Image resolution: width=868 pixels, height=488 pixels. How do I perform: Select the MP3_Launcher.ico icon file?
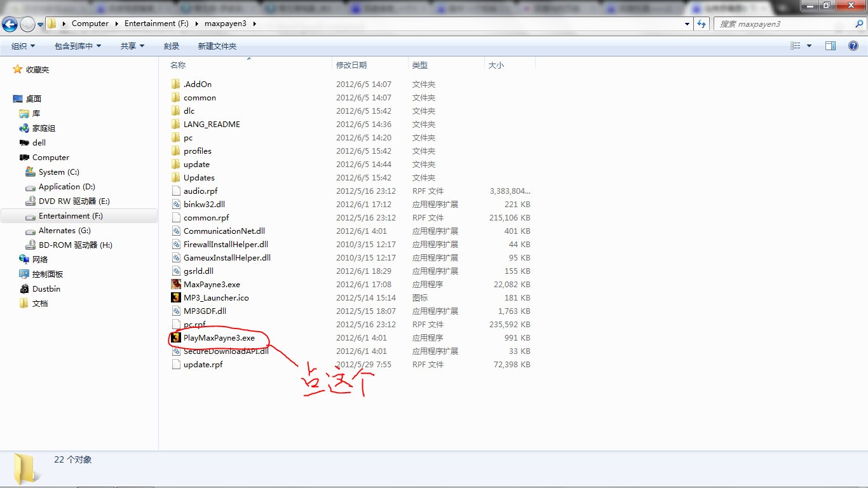pyautogui.click(x=176, y=297)
